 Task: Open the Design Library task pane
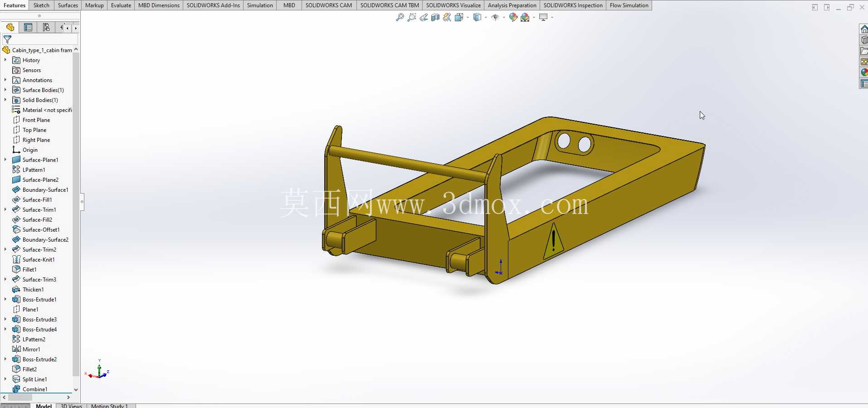[864, 40]
